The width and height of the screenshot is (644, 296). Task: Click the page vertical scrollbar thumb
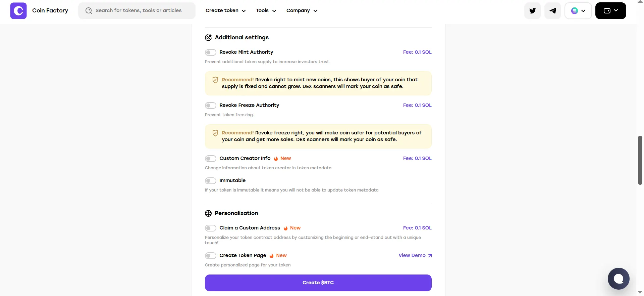640,160
